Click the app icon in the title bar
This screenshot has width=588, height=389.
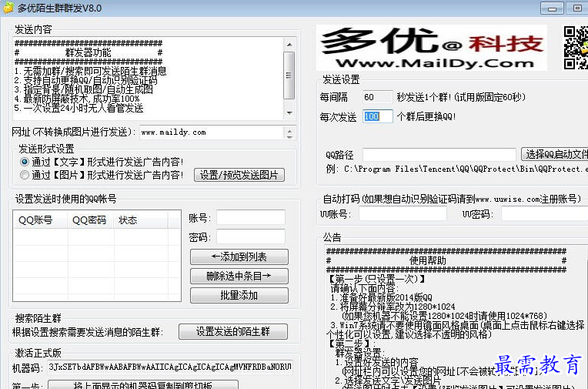point(8,8)
